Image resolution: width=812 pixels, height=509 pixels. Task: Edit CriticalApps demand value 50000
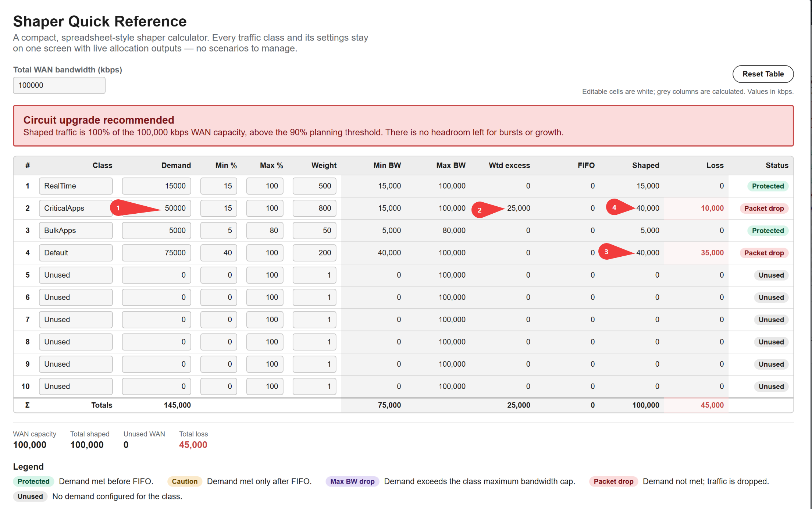pyautogui.click(x=156, y=208)
